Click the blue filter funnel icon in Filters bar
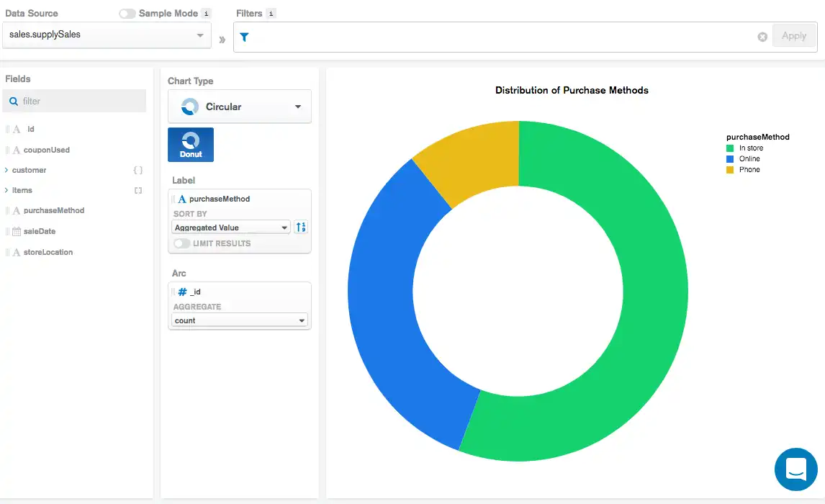Screen dimensions: 825x504 [x=244, y=35]
